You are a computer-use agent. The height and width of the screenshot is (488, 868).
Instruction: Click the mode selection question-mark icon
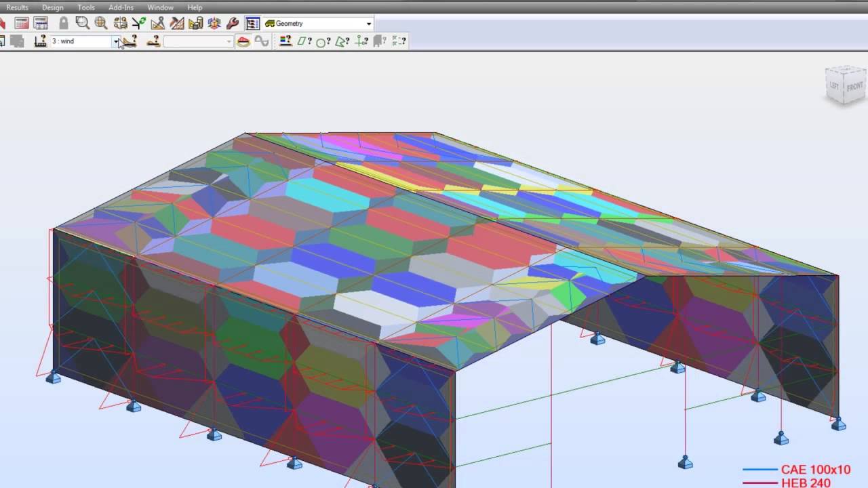153,41
